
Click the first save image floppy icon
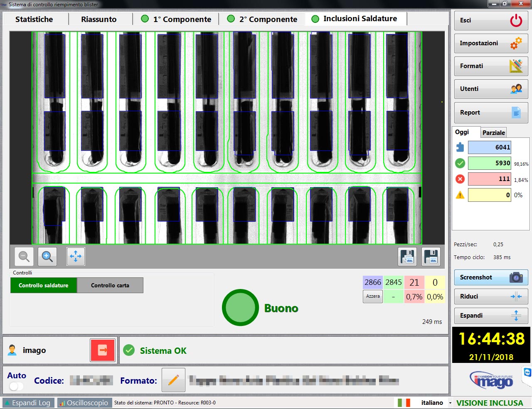407,257
